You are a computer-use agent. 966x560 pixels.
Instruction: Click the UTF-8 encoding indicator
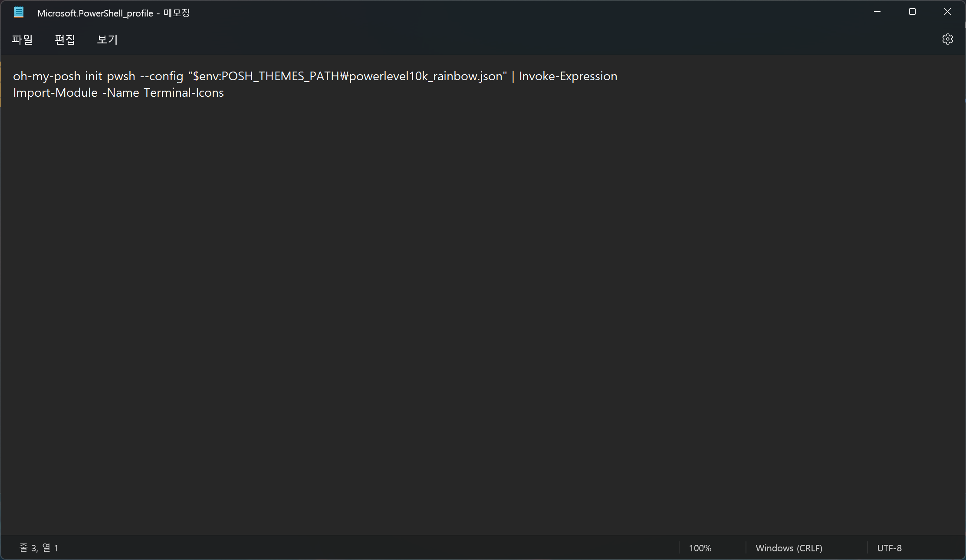pyautogui.click(x=889, y=548)
